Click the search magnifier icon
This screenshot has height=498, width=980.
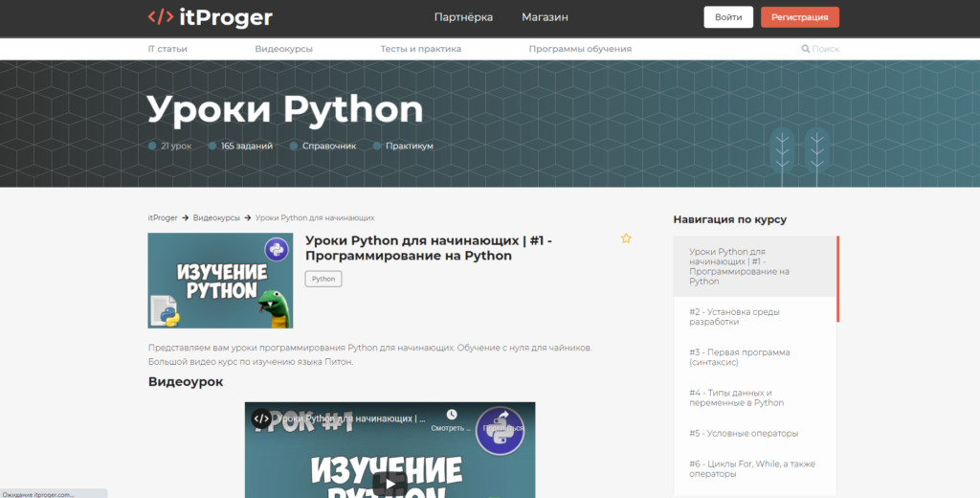[805, 49]
